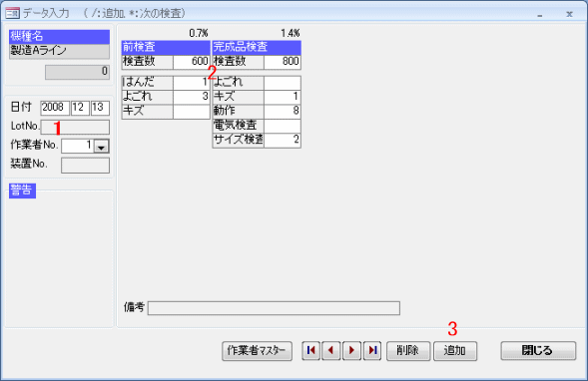Screen dimensions: 588x381
Task: Open the 作業者No. dropdown arrow
Action: (x=101, y=146)
